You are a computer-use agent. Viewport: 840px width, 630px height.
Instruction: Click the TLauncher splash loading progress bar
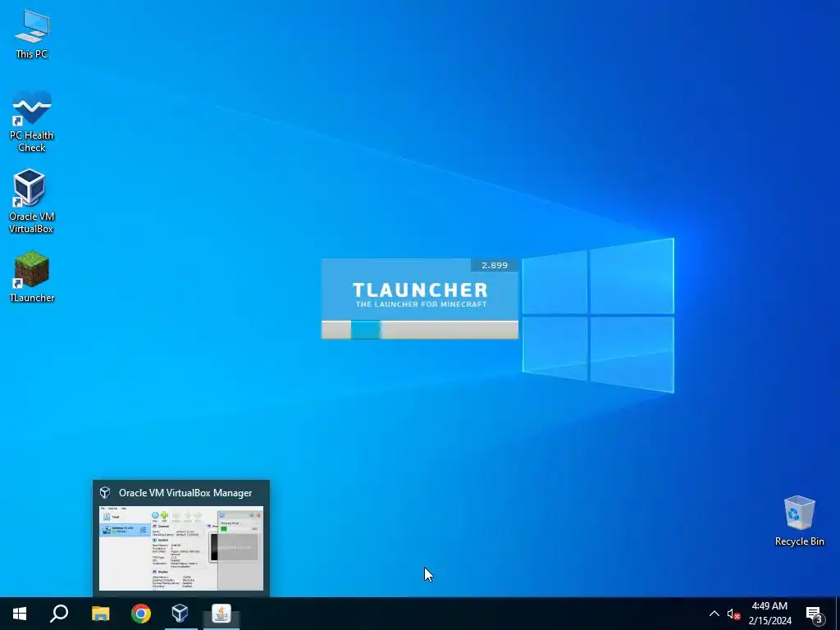(x=419, y=330)
